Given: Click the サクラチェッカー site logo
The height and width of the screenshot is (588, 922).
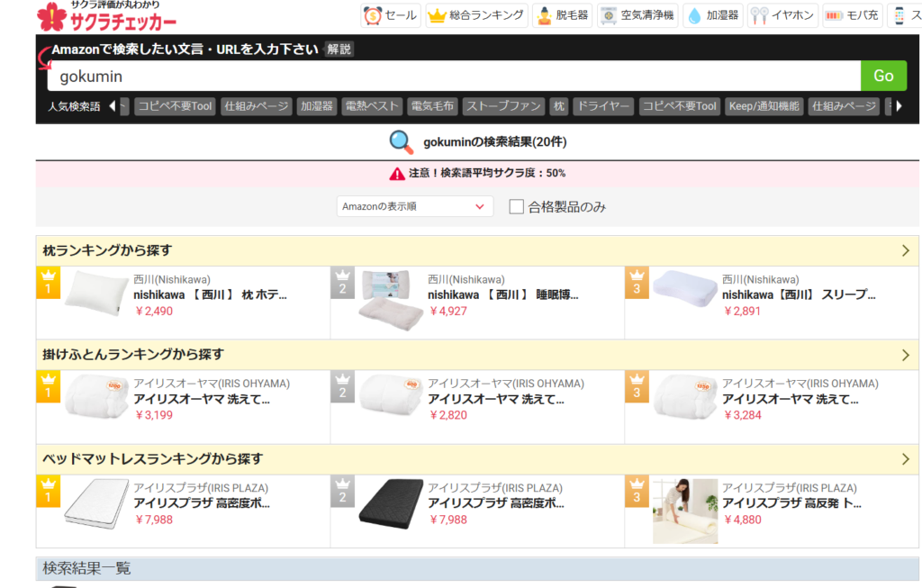Looking at the screenshot, I should (x=106, y=16).
